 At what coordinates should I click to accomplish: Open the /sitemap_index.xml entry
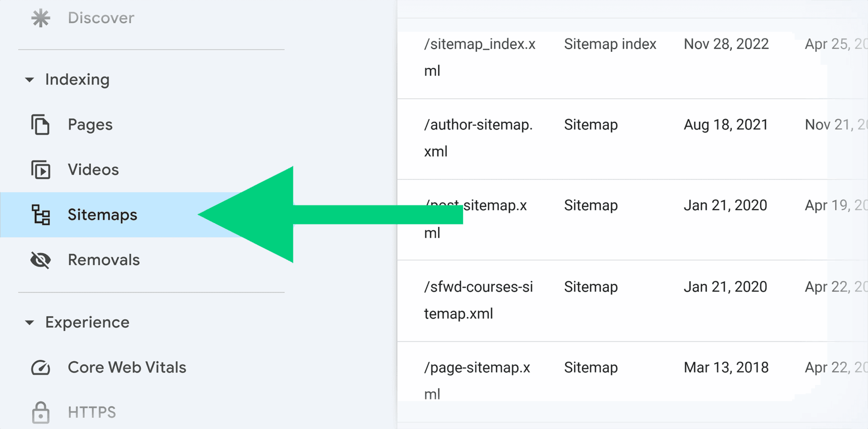[479, 56]
